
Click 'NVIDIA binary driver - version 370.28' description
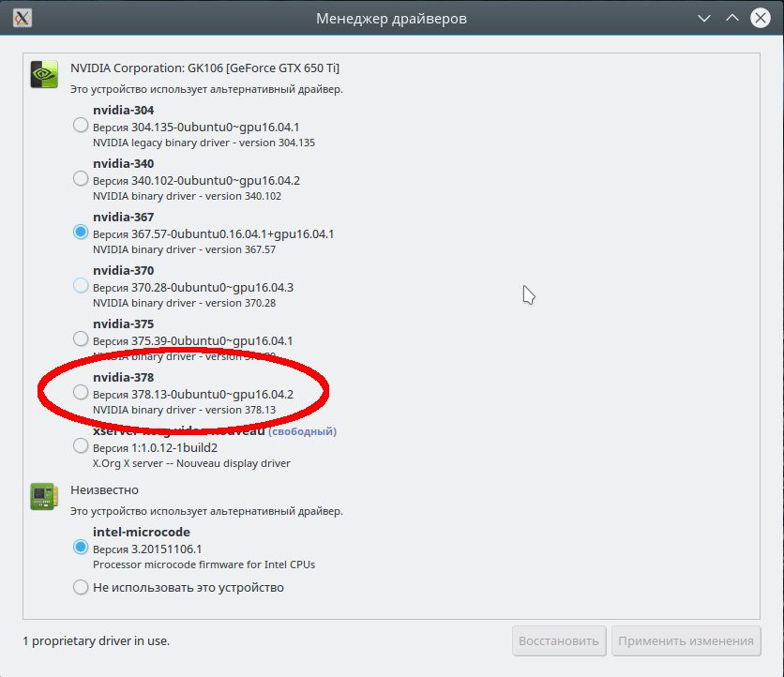click(x=184, y=304)
